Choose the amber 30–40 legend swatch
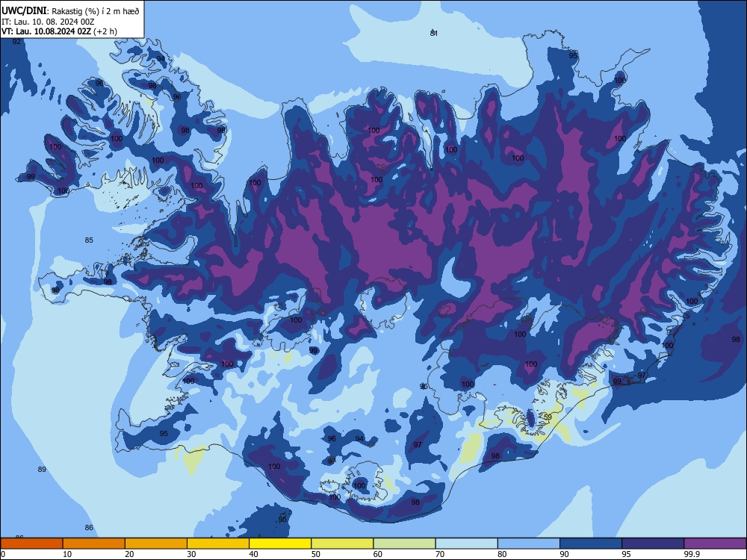The height and width of the screenshot is (560, 747). point(218,544)
